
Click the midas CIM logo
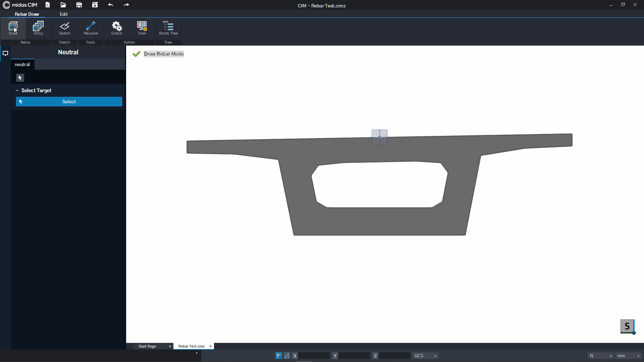[x=20, y=5]
